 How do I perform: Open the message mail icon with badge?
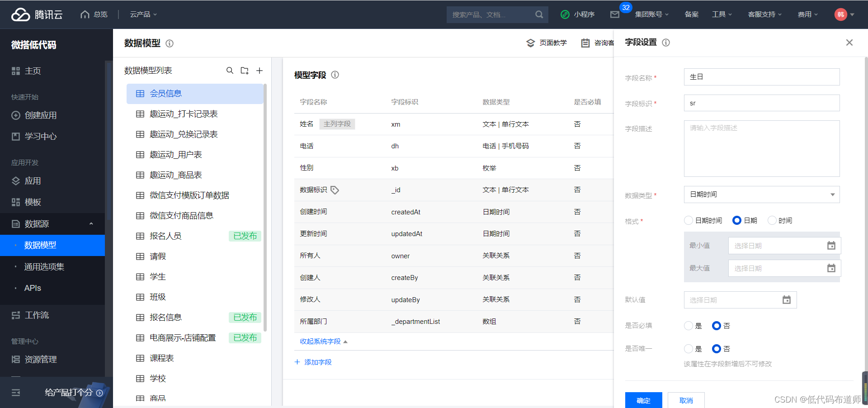pyautogui.click(x=615, y=14)
